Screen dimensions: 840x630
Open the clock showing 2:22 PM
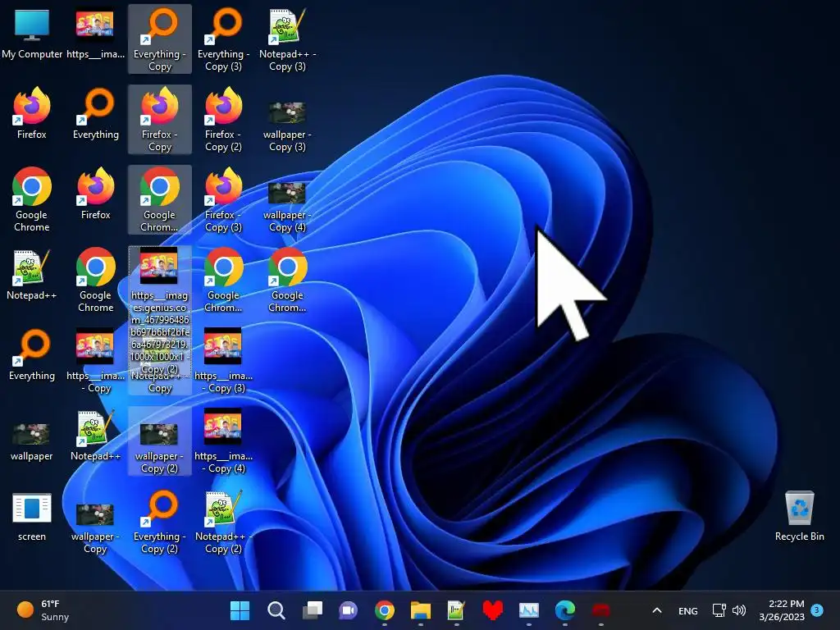click(782, 610)
